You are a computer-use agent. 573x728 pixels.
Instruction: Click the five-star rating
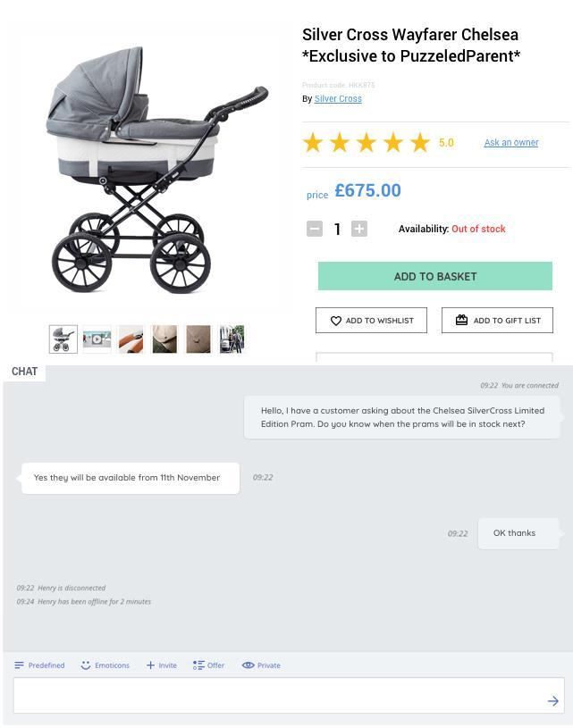pyautogui.click(x=367, y=143)
